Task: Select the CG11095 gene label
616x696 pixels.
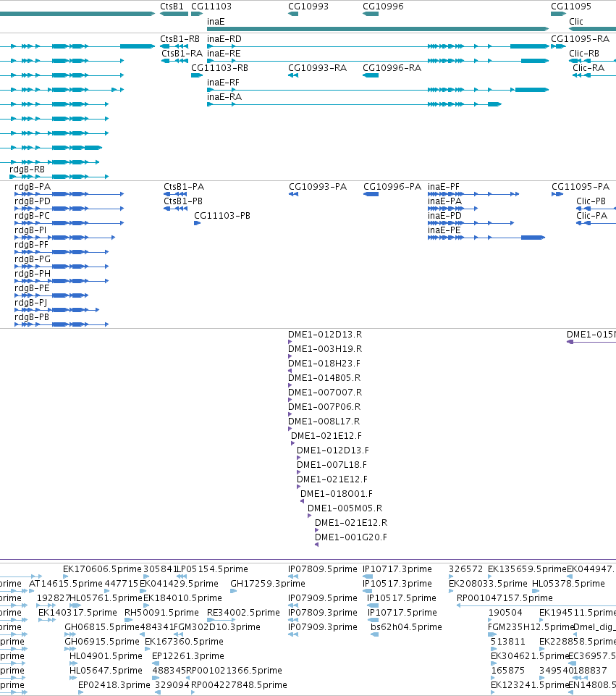Action: 571,7
